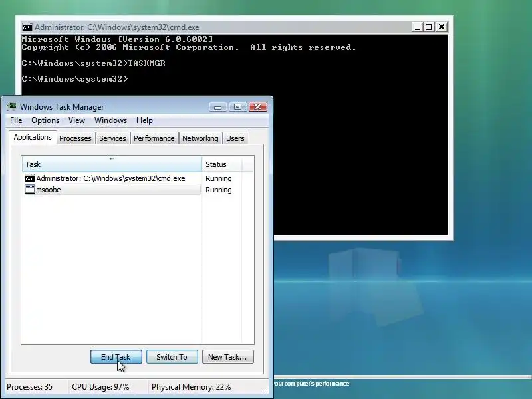Click the Task Manager title bar icon

[x=11, y=107]
